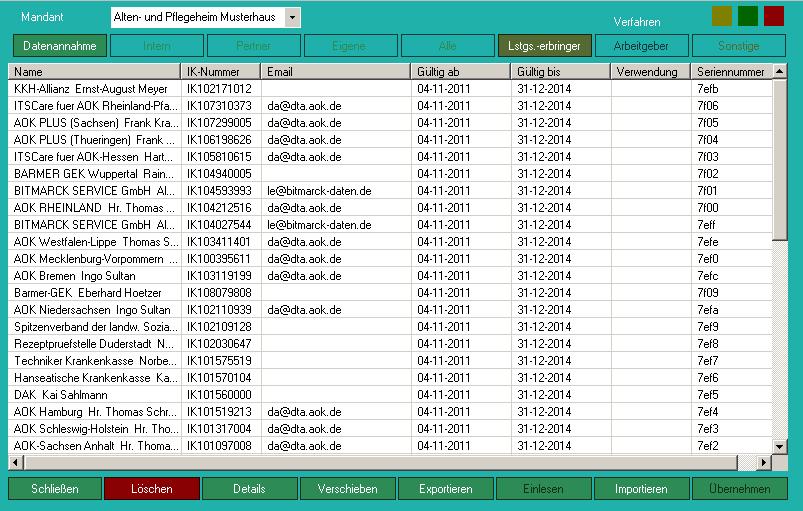Select the ITSCare fuer AOK-Hessen row

pos(390,157)
